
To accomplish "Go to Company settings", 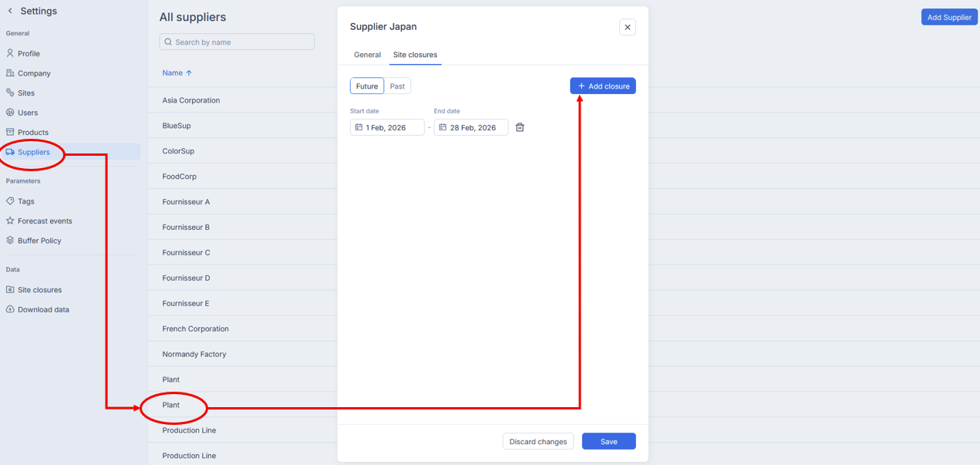I will [x=34, y=73].
